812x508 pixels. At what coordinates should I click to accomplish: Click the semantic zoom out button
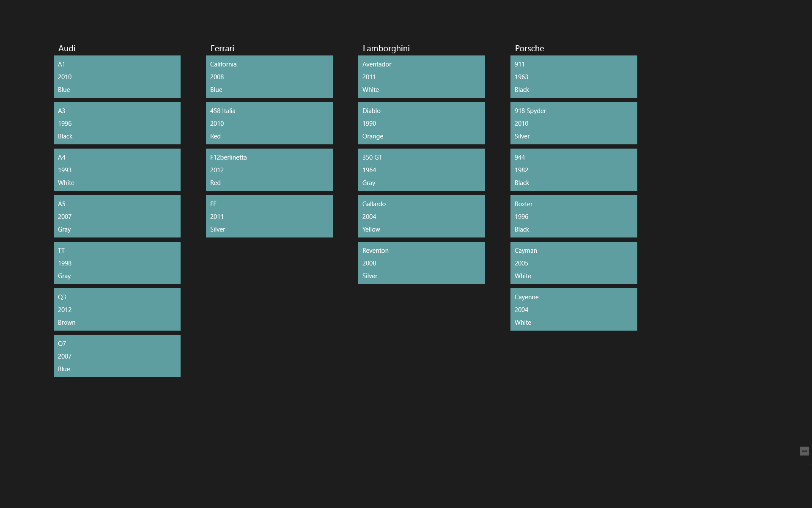(x=804, y=452)
